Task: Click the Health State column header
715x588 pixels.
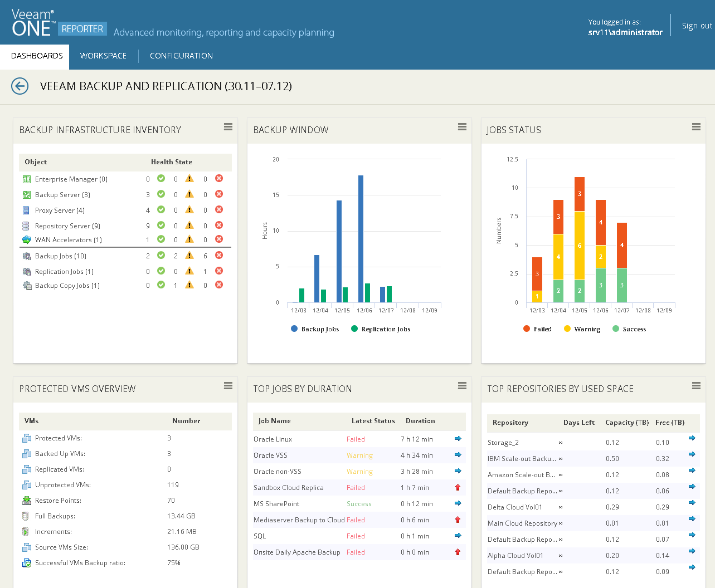Action: [171, 162]
